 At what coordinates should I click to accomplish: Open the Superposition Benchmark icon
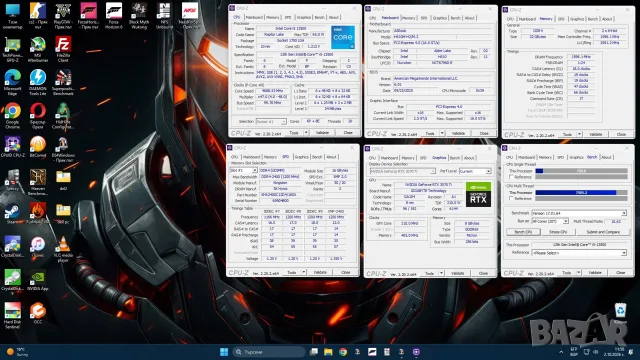[x=63, y=83]
